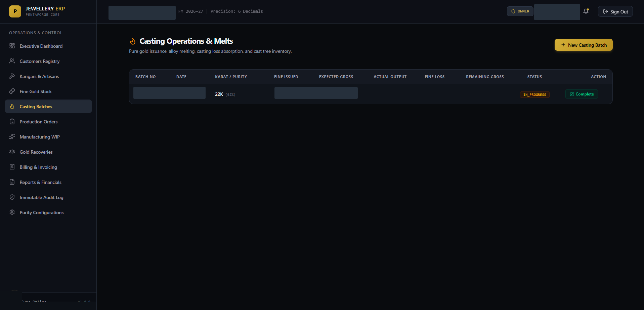This screenshot has width=644, height=310.
Task: Click the REMAINING GROSS column header
Action: [x=485, y=77]
